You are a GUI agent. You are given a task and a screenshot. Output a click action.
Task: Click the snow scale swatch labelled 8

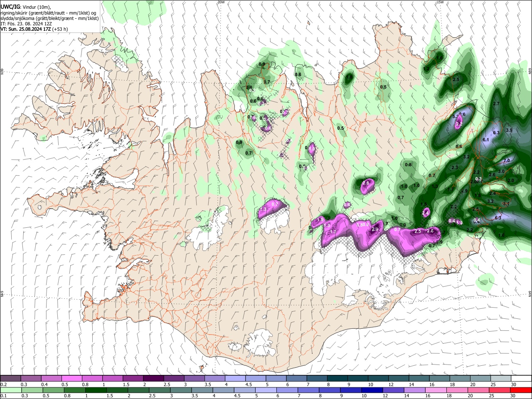(337, 378)
